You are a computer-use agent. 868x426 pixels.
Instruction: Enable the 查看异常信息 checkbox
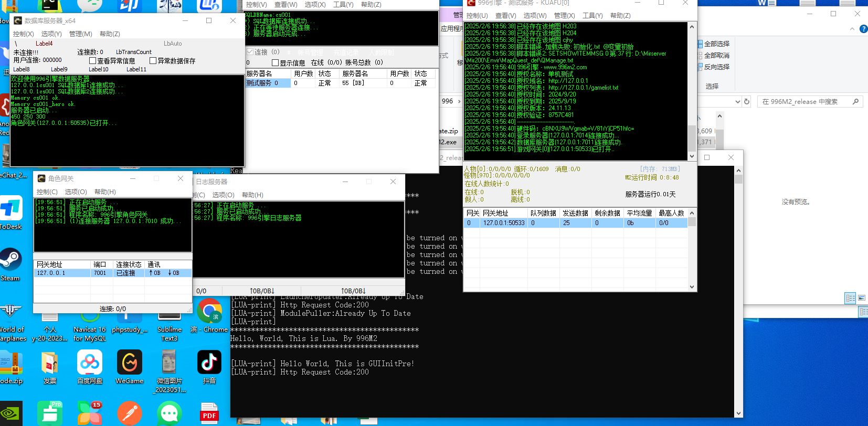93,61
